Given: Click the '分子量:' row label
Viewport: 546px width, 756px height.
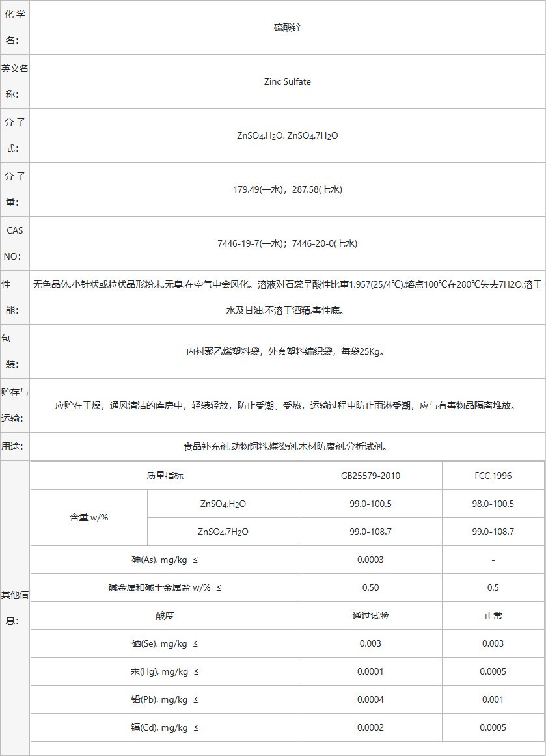Looking at the screenshot, I should (14, 189).
